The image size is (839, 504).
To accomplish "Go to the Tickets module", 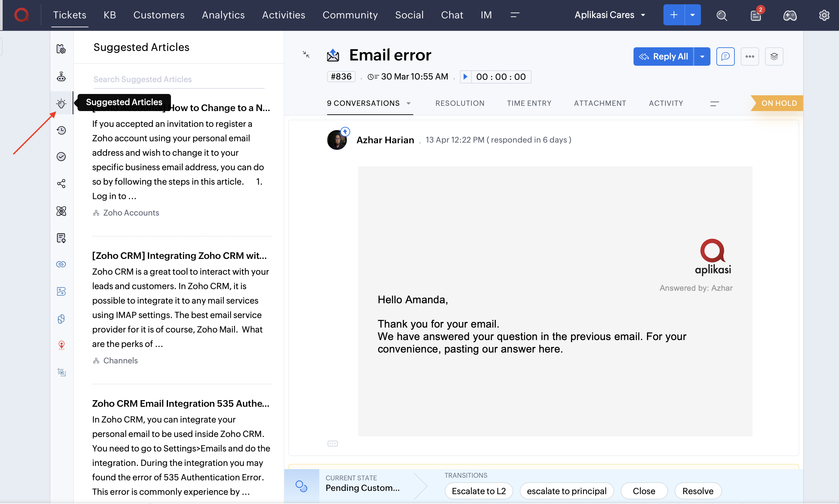I will click(70, 15).
